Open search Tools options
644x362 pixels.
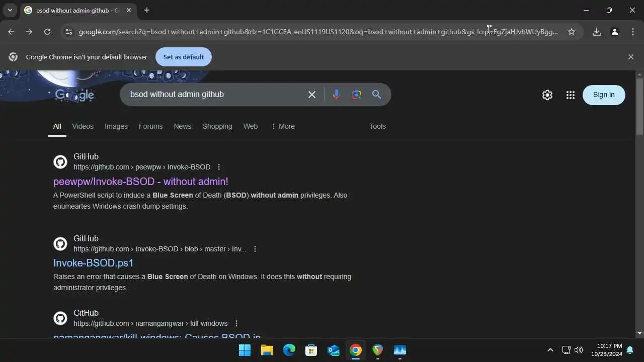pyautogui.click(x=378, y=126)
